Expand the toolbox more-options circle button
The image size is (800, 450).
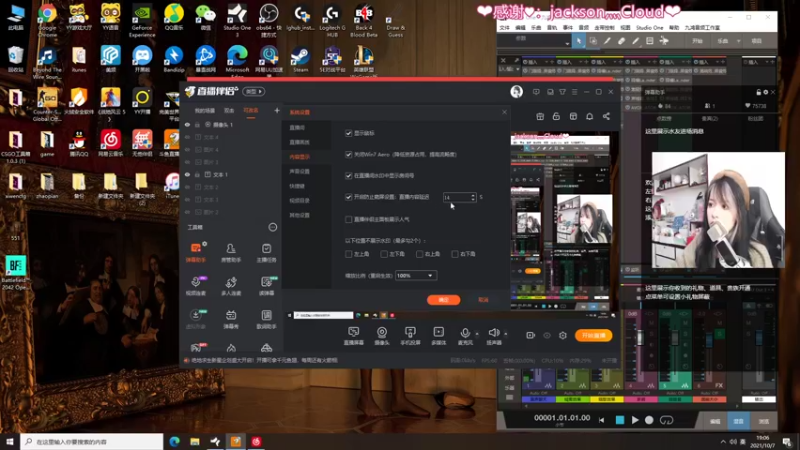pos(272,227)
